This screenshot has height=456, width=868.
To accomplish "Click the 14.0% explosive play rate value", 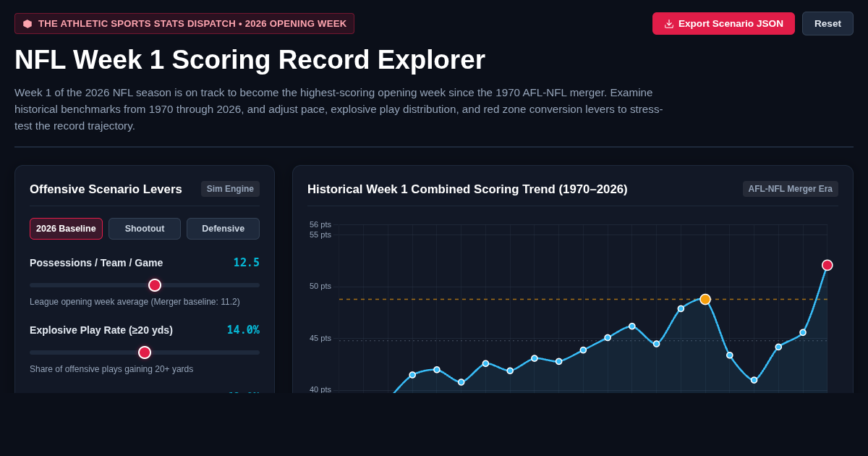I will tap(243, 330).
